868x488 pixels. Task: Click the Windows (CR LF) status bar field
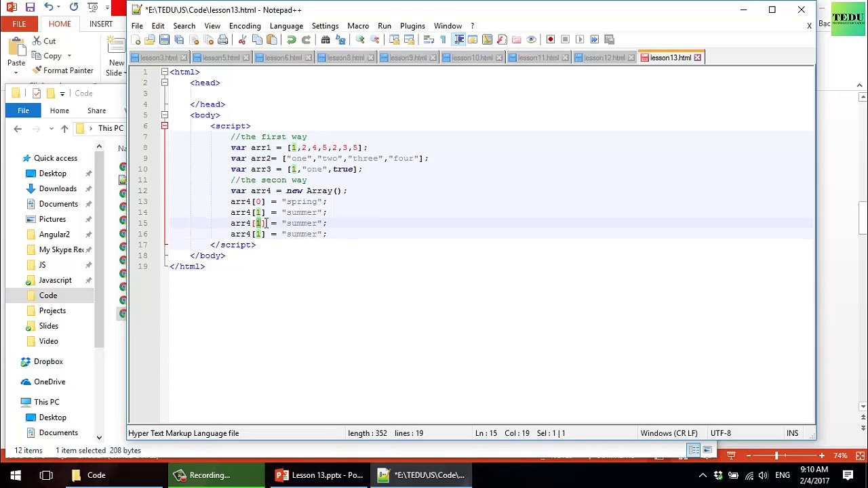pyautogui.click(x=669, y=433)
